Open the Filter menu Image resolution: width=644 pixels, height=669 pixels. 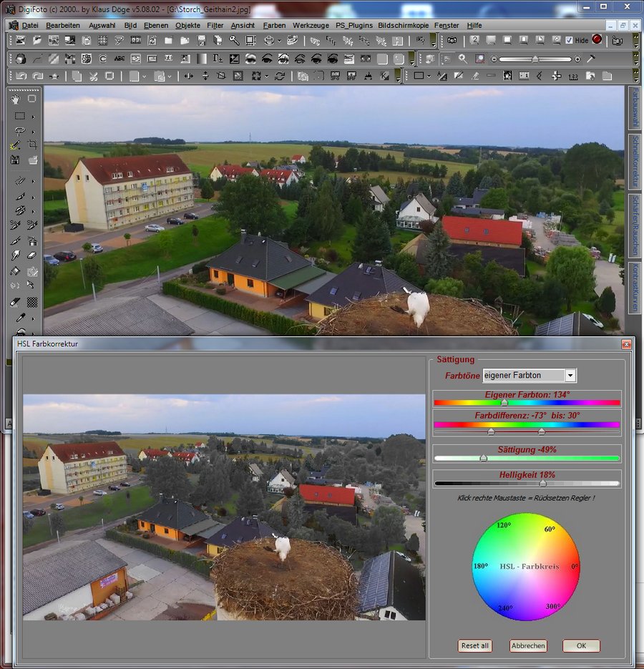click(215, 25)
